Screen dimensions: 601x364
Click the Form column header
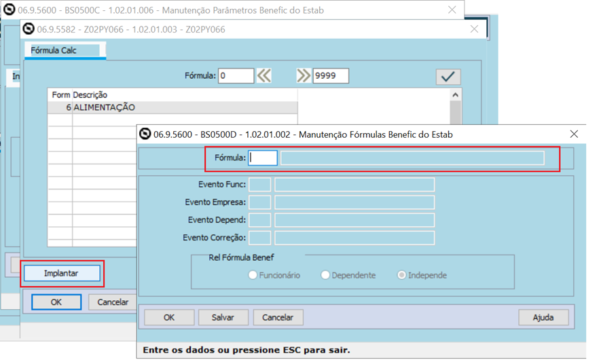(61, 94)
